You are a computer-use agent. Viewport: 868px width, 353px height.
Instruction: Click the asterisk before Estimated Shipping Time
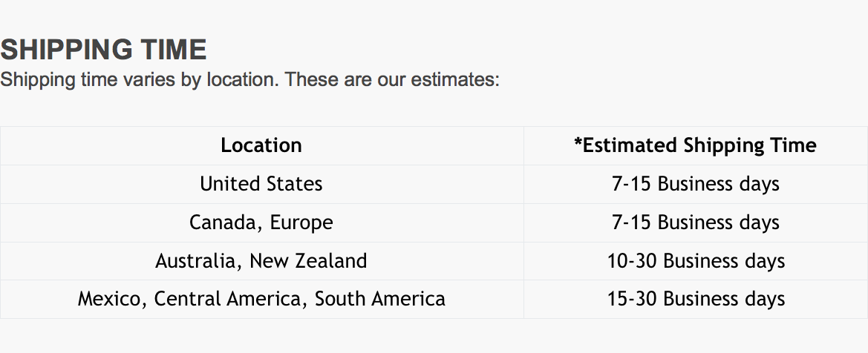[578, 142]
